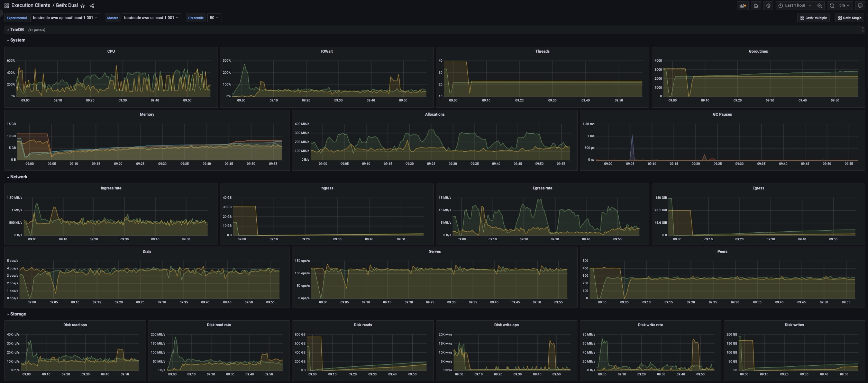The width and height of the screenshot is (868, 383).
Task: Change the Master bootnode variable
Action: (x=151, y=18)
